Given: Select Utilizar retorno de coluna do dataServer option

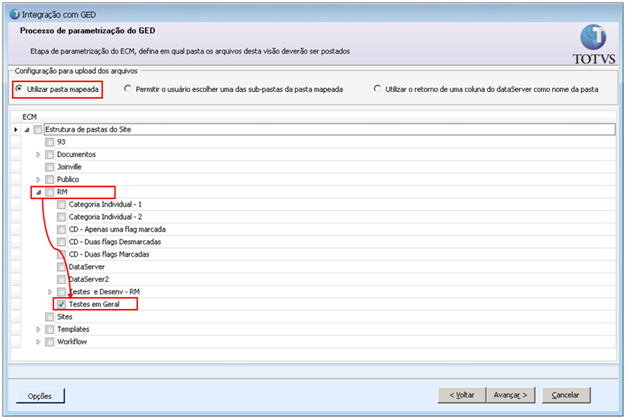Looking at the screenshot, I should click(x=377, y=89).
